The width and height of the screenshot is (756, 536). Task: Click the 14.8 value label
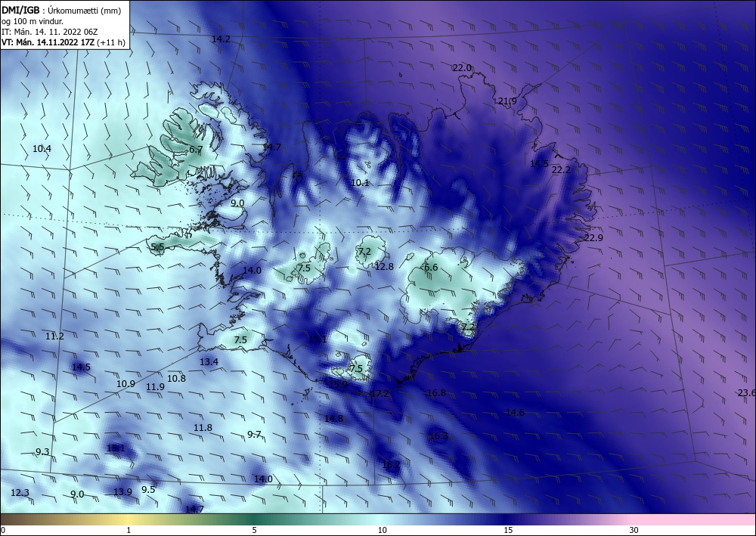pos(333,418)
